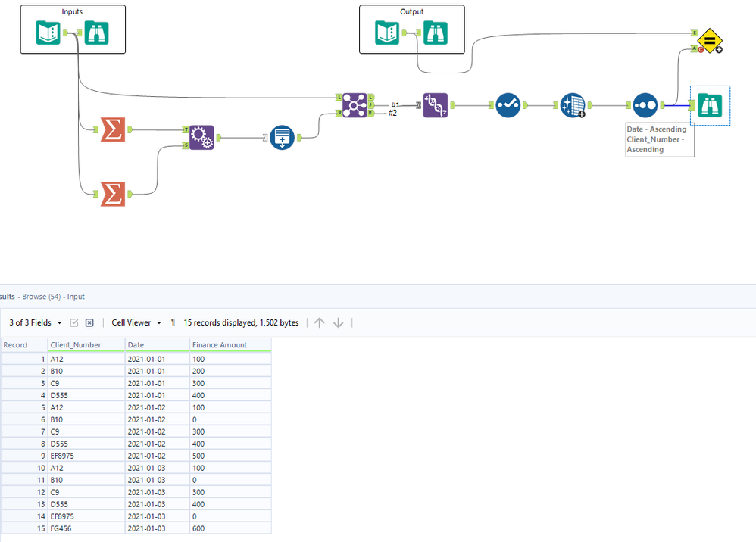Viewport: 756px width, 542px height.
Task: Open the yellow Test tool in top right
Action: pos(709,42)
